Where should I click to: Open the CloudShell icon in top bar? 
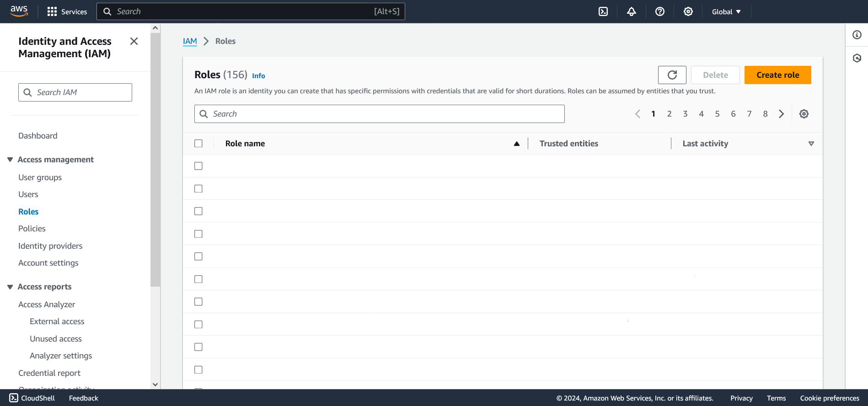click(x=603, y=11)
